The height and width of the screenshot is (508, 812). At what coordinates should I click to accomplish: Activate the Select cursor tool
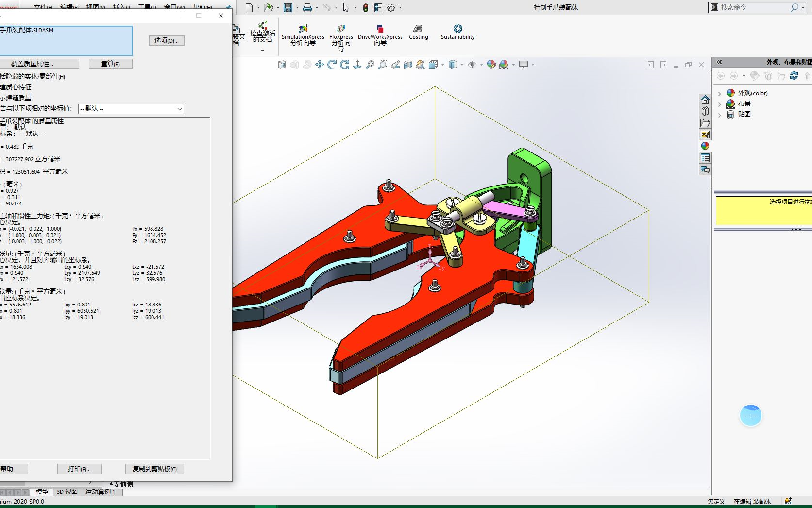pyautogui.click(x=346, y=8)
